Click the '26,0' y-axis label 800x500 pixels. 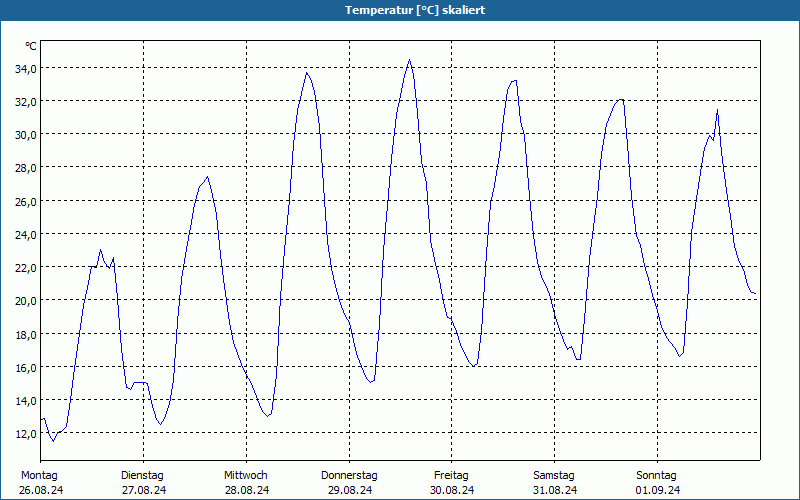pyautogui.click(x=26, y=202)
